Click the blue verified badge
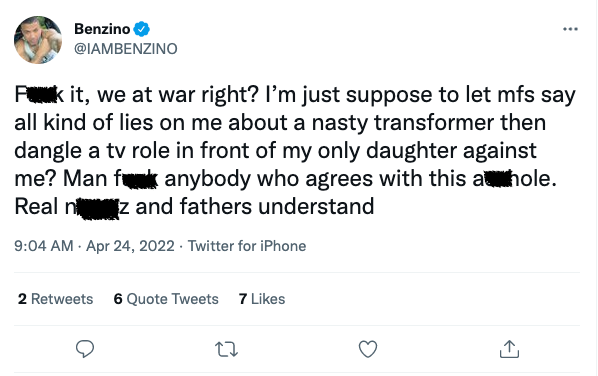 (142, 29)
